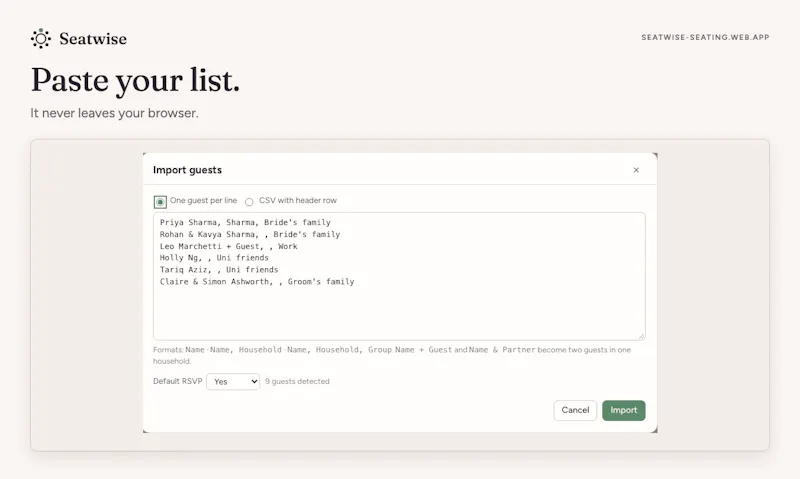Screen dimensions: 800x479
Task: Click the SEATWISE-SEATING.WEB.APP text
Action: (705, 37)
